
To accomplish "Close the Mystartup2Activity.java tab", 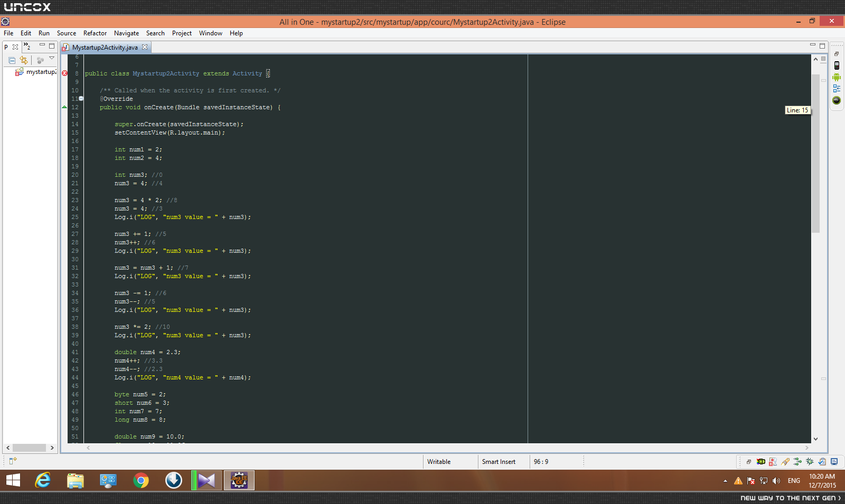I will tap(145, 47).
